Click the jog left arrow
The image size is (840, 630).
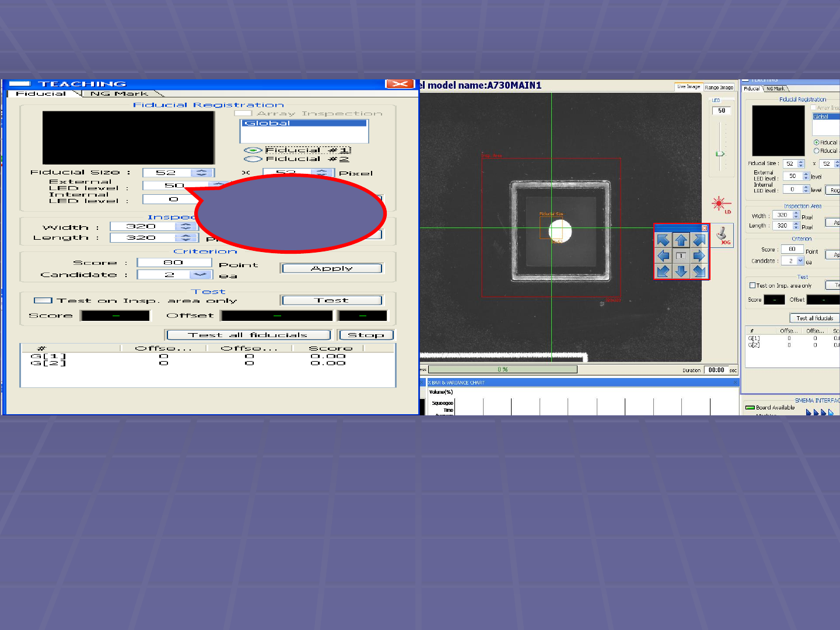663,256
